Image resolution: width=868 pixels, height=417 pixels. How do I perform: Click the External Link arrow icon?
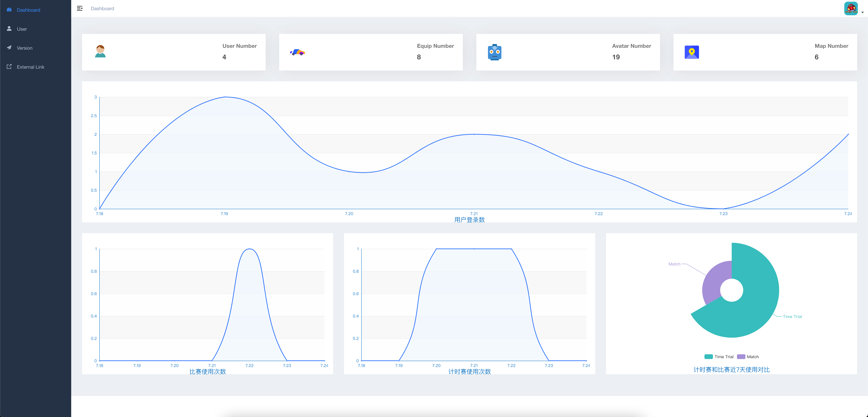[x=9, y=67]
